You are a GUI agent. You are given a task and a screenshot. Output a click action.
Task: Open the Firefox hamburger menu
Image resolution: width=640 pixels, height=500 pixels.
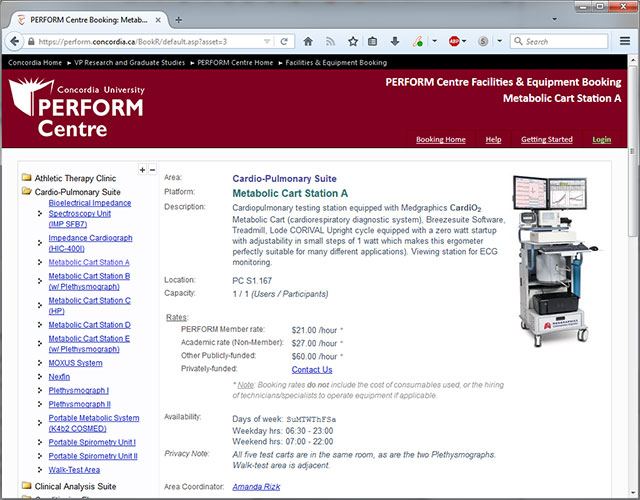pyautogui.click(x=627, y=42)
